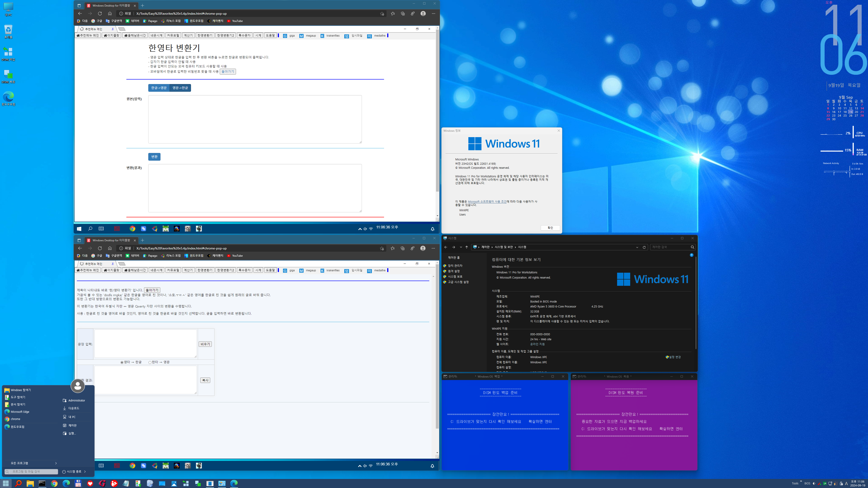Click the Windows Start button on the main taskbar
The image size is (868, 488).
(x=6, y=483)
